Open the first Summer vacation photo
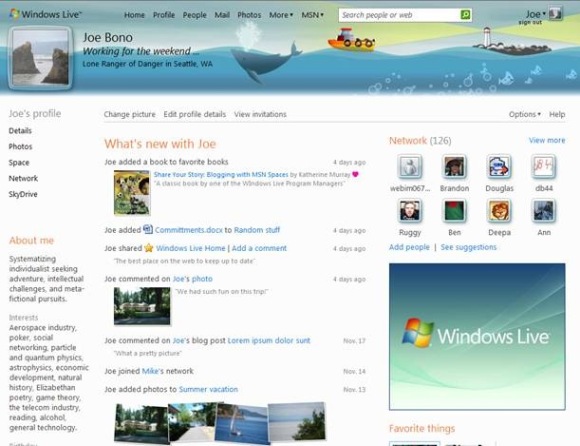This screenshot has width=580, height=446. point(141,423)
